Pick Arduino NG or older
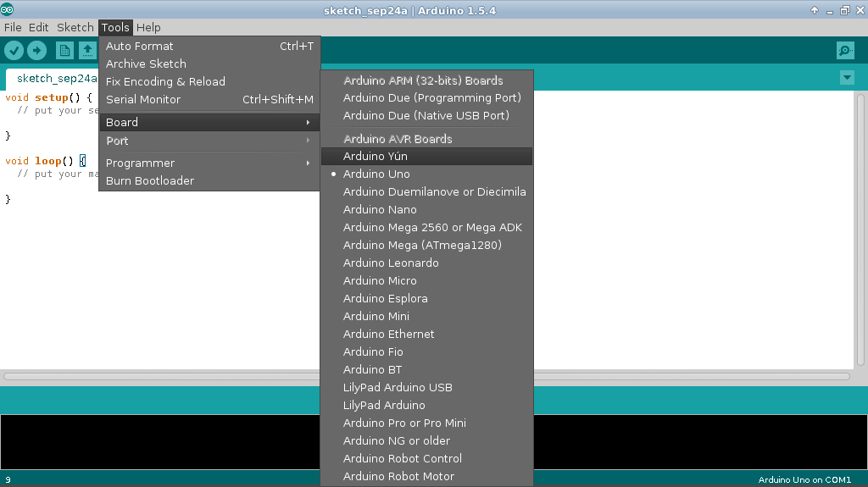Screen dimensions: 868x487 (427, 440)
